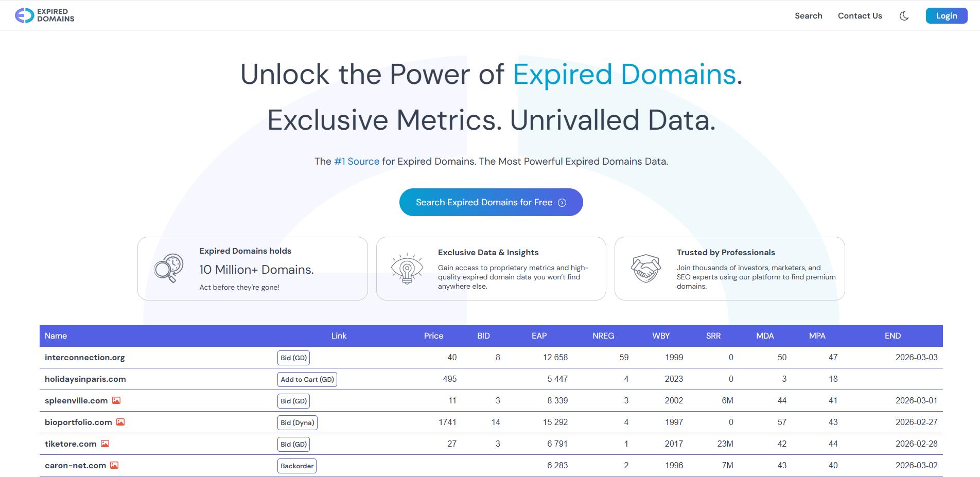Toggle dark mode with the moon icon
The height and width of the screenshot is (477, 980).
coord(904,16)
